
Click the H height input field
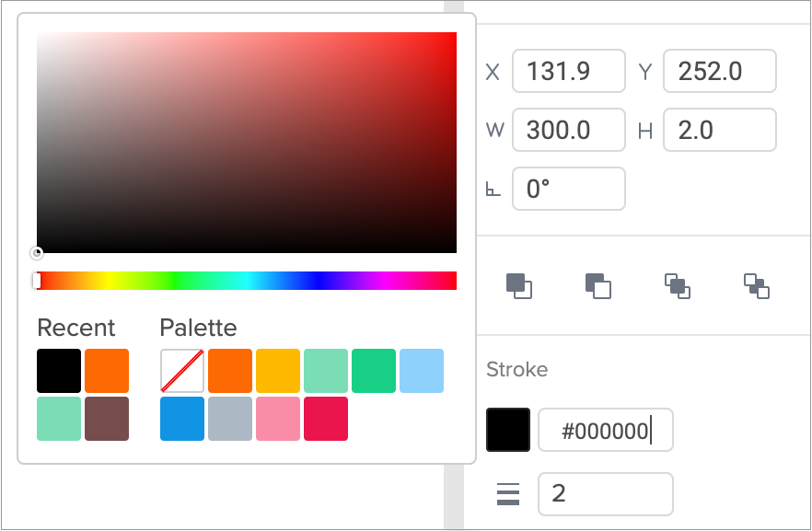[719, 130]
